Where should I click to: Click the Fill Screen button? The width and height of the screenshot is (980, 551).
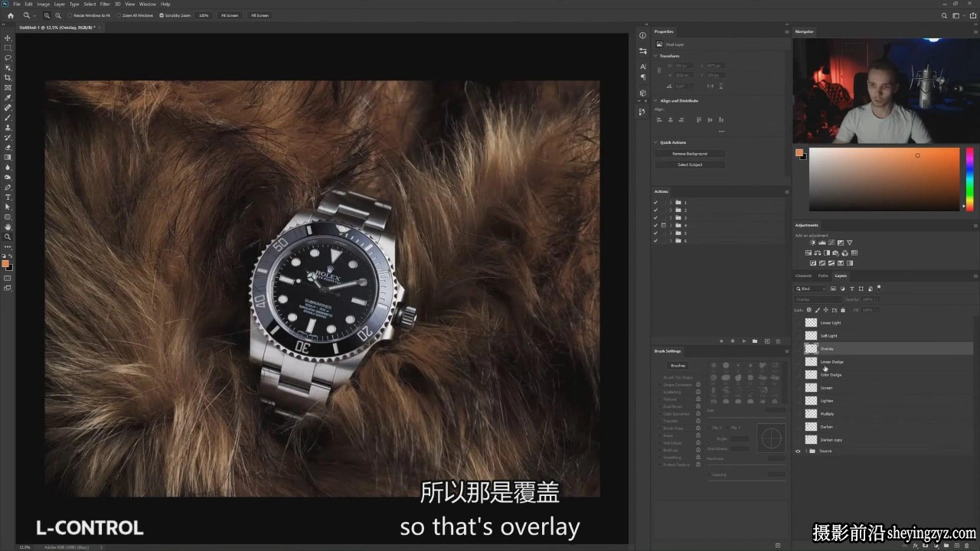click(260, 15)
